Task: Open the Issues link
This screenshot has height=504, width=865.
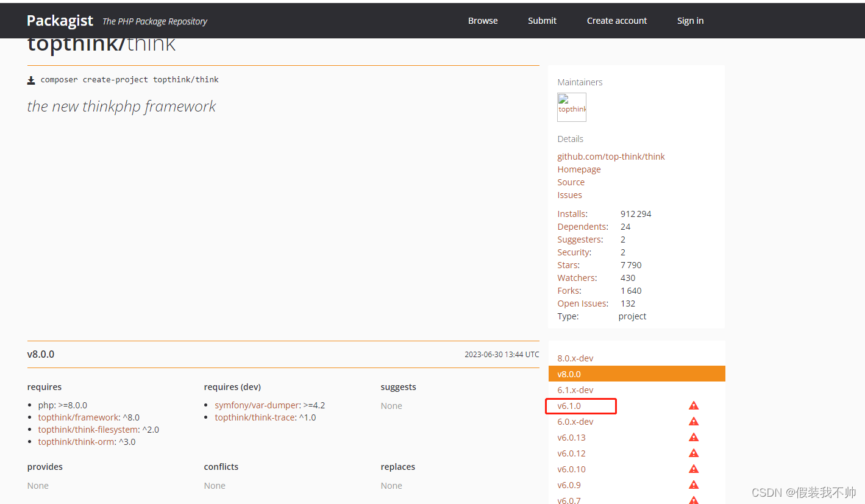Action: (x=569, y=195)
